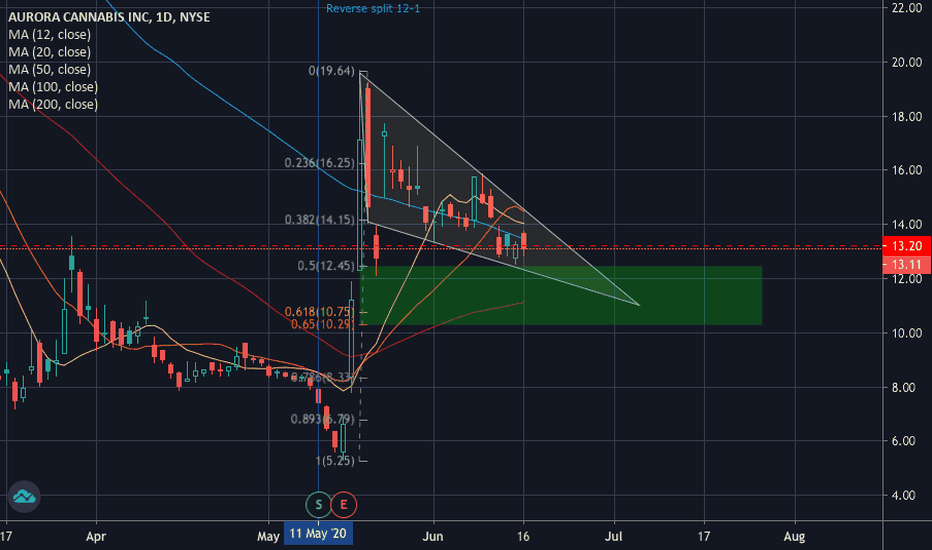Screen dimensions: 932x550
Task: Click the Aug label on time axis
Action: click(x=794, y=536)
